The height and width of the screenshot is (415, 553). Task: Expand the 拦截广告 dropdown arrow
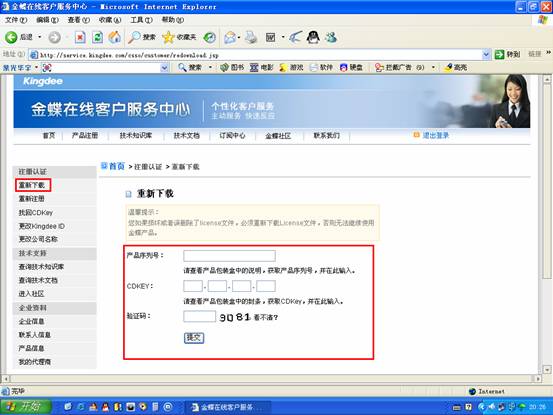[433, 67]
